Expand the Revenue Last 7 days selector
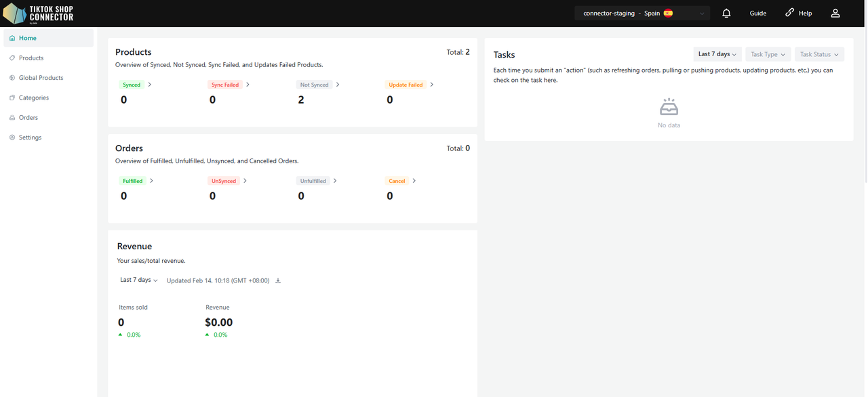 click(x=138, y=280)
